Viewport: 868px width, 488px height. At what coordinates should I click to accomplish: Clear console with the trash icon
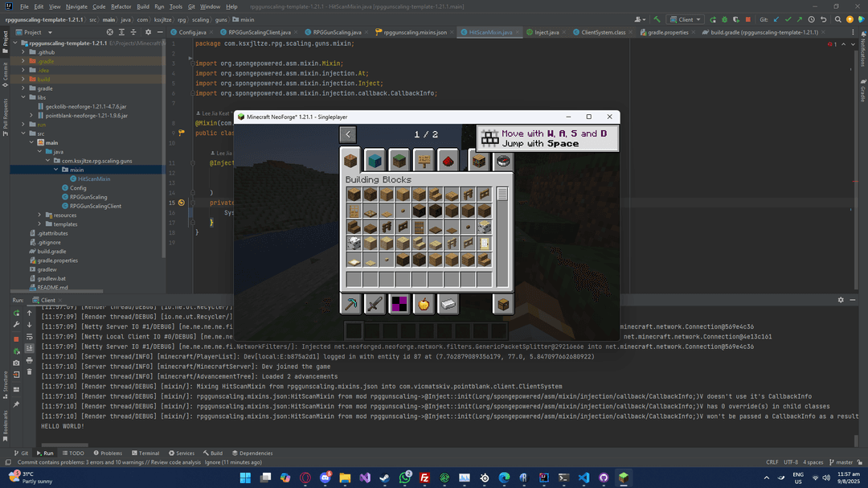pos(30,372)
